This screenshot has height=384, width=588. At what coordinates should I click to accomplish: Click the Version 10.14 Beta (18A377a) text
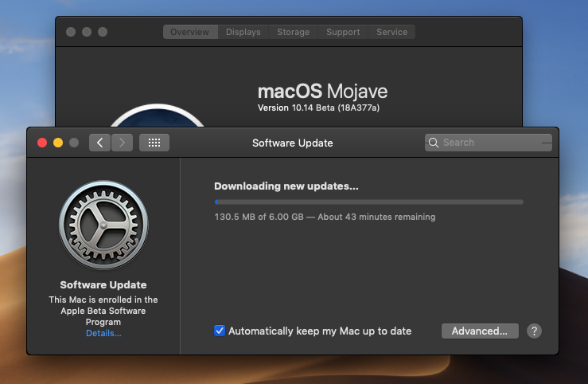(318, 108)
